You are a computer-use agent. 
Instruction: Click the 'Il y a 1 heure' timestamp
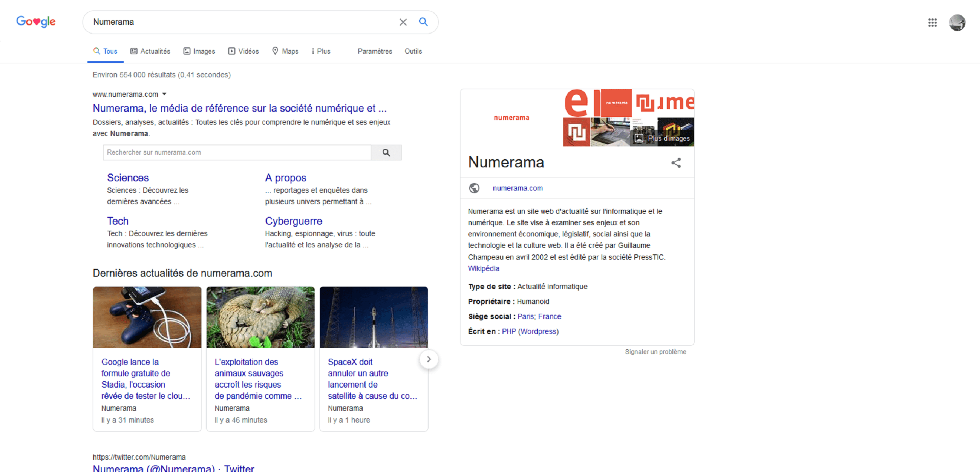click(x=349, y=420)
